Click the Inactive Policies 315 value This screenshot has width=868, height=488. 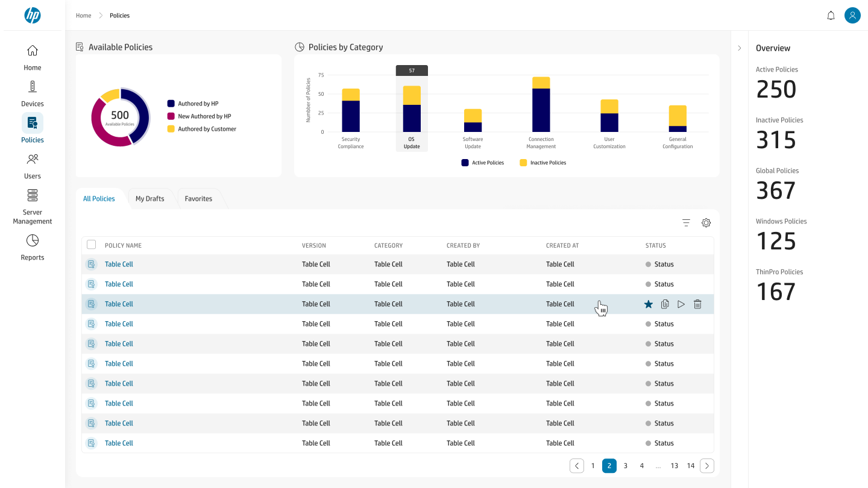pos(776,140)
